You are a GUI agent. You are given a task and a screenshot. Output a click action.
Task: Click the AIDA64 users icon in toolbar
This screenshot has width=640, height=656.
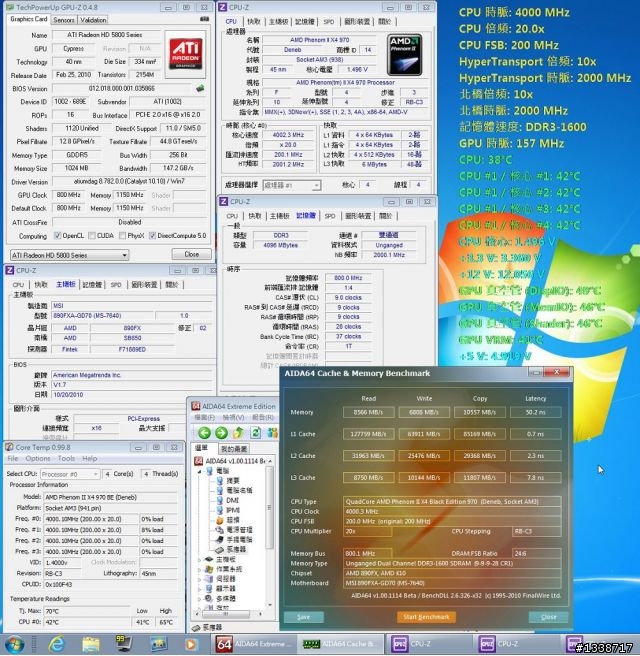pyautogui.click(x=273, y=433)
